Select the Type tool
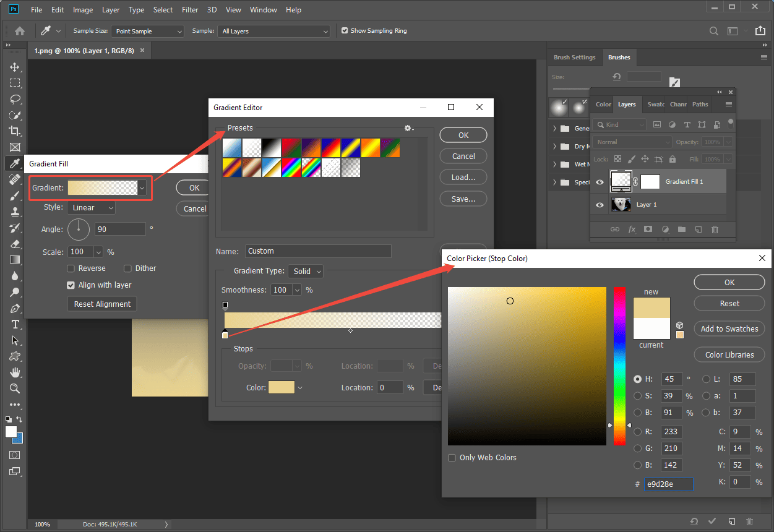The height and width of the screenshot is (532, 774). 14,324
